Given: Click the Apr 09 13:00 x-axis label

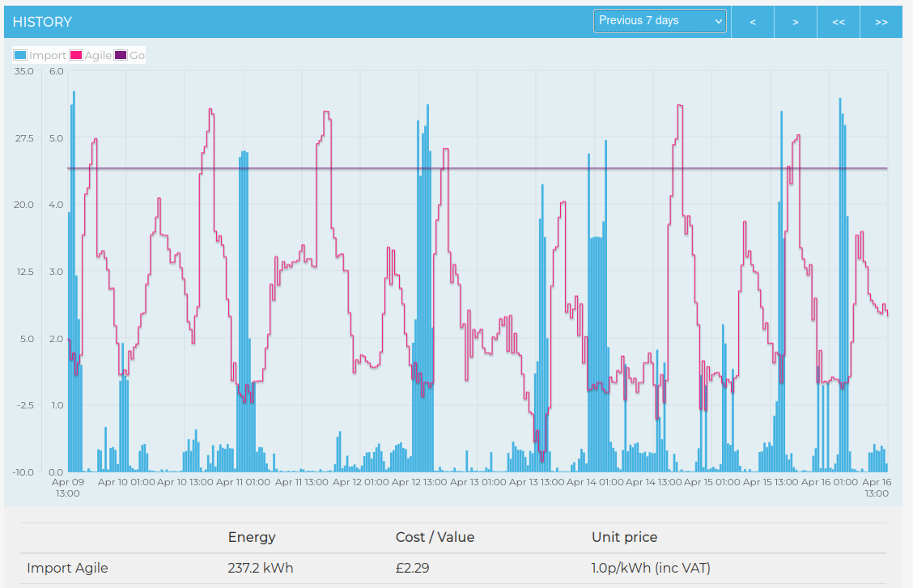Looking at the screenshot, I should point(68,487).
